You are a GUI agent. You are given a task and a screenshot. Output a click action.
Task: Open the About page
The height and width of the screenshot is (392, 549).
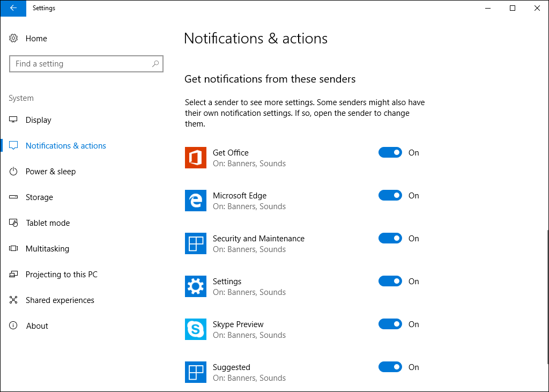coord(37,326)
